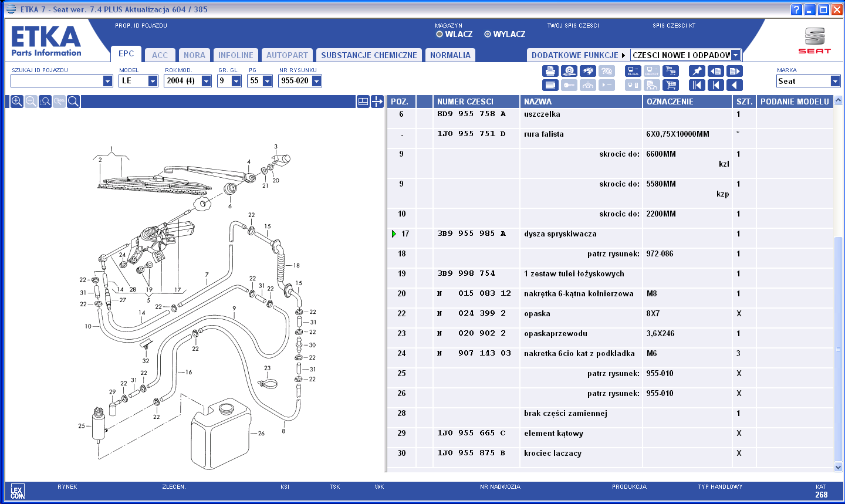Click the plain magnifier icon in drawing toolbar
845x504 pixels.
pos(73,102)
